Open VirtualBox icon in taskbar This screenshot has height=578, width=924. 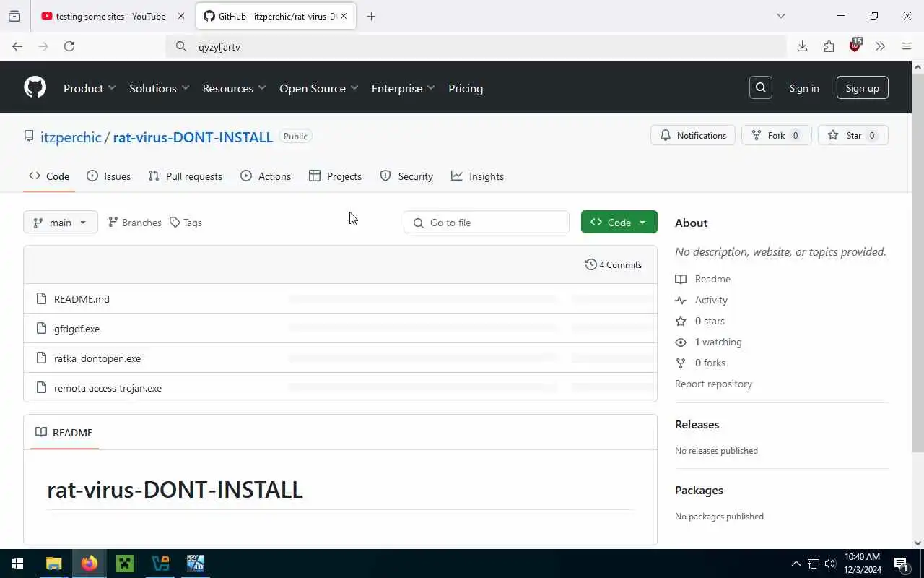(160, 564)
